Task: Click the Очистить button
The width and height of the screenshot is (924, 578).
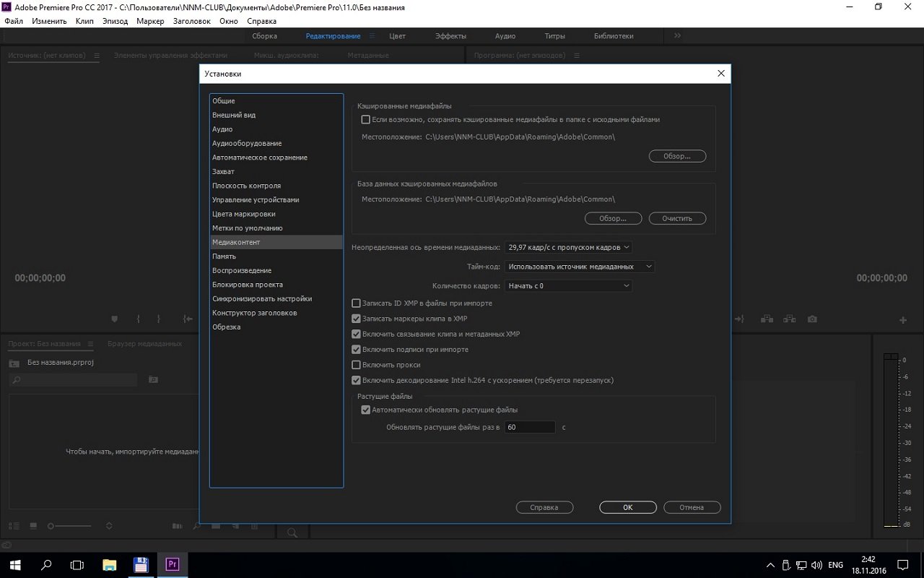Action: [677, 218]
